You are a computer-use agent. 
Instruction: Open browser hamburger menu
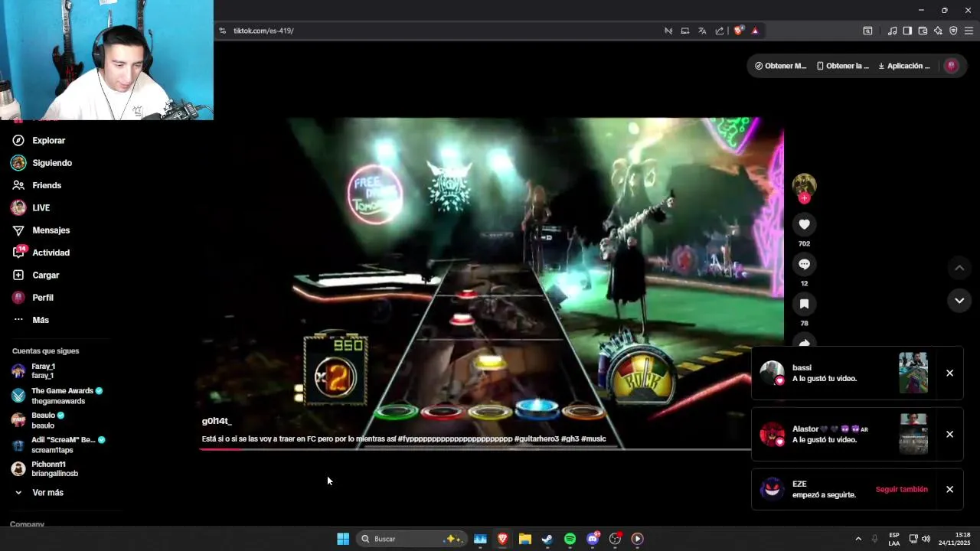969,31
